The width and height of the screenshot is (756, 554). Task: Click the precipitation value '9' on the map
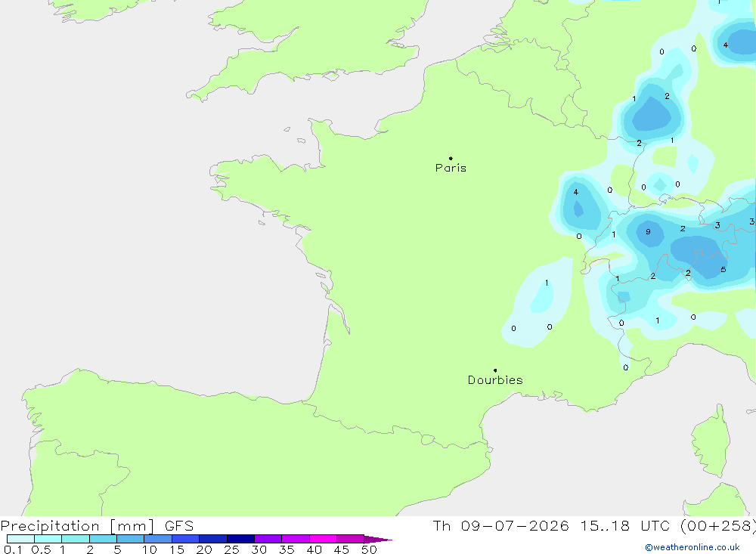pyautogui.click(x=648, y=232)
